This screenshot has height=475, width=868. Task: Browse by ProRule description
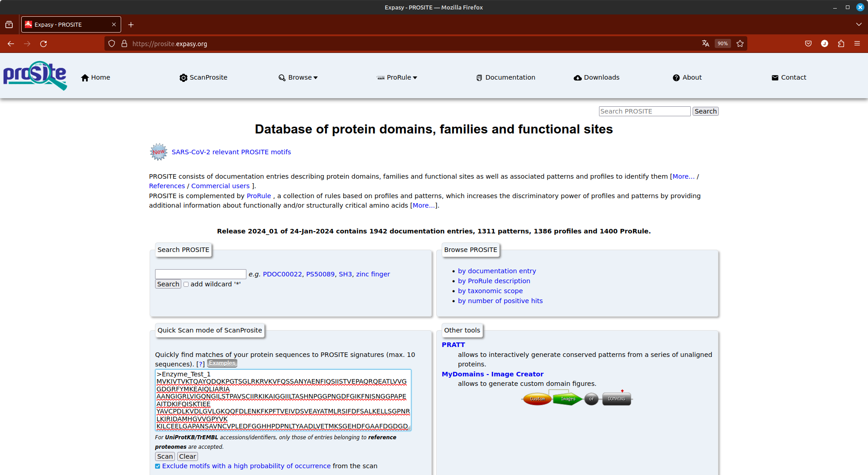(494, 281)
